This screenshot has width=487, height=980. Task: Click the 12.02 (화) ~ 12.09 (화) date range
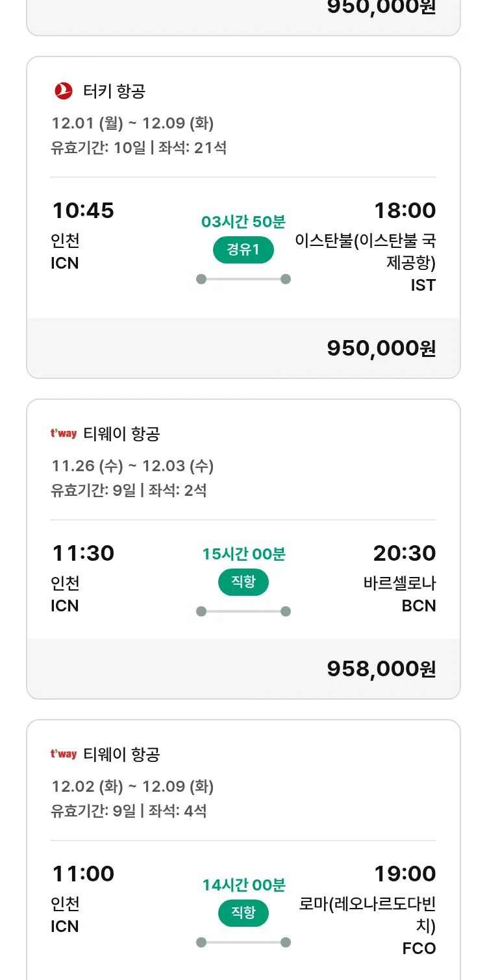tap(132, 786)
